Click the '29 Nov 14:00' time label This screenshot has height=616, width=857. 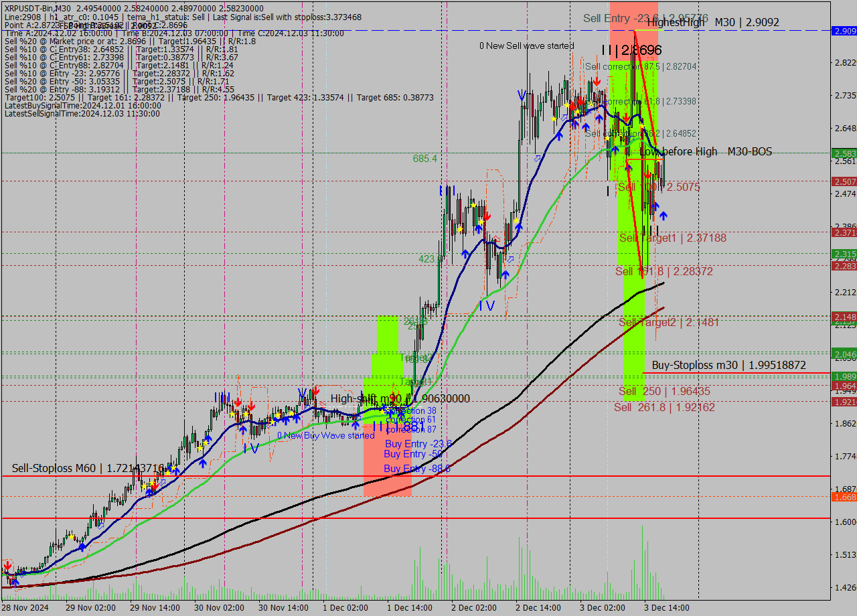(153, 608)
